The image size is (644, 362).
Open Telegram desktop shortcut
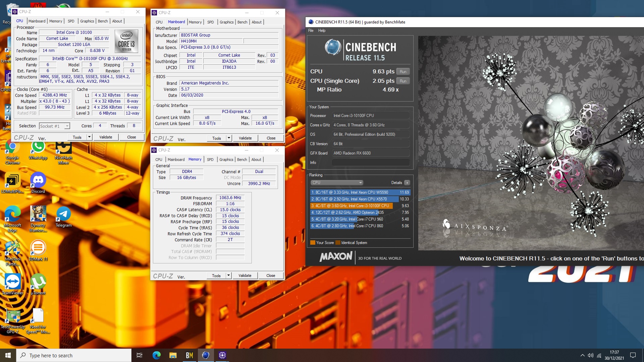click(x=63, y=217)
